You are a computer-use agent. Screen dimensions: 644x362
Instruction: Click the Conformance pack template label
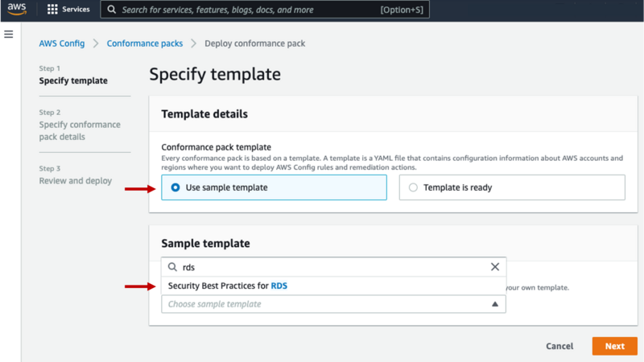point(216,147)
